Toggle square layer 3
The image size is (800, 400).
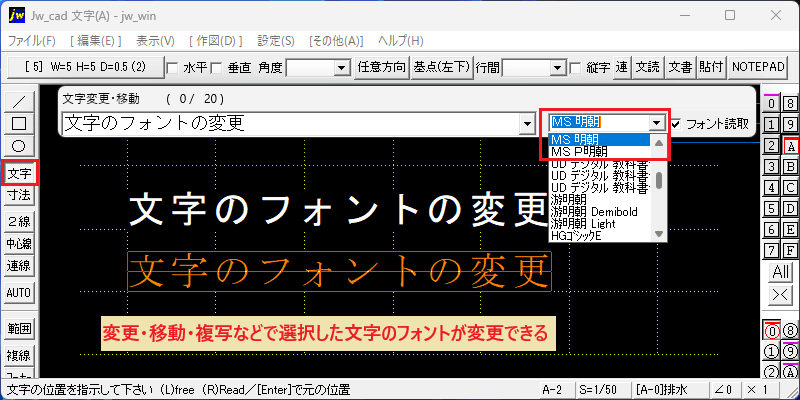tap(772, 166)
